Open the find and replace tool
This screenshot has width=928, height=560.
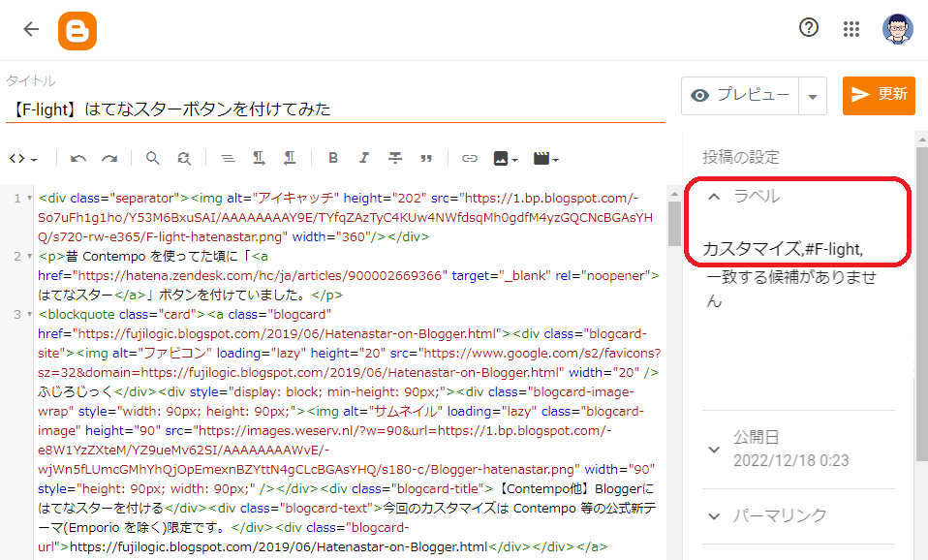coord(184,159)
